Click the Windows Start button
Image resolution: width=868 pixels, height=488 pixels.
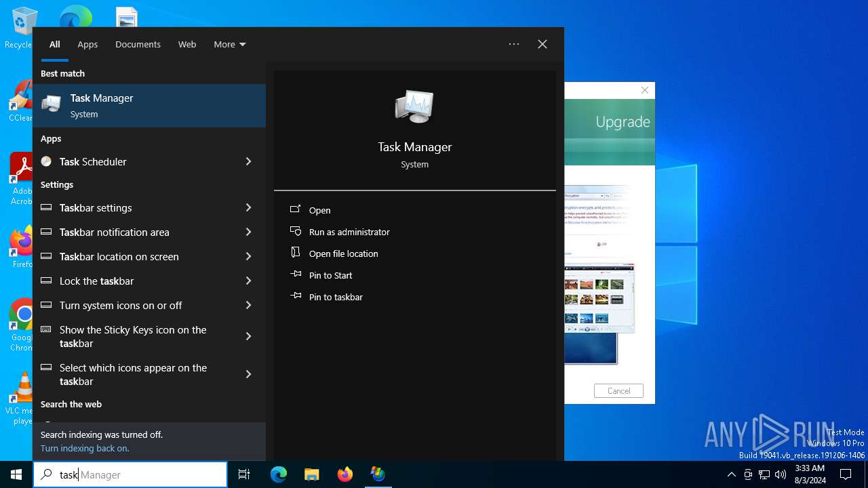16,474
